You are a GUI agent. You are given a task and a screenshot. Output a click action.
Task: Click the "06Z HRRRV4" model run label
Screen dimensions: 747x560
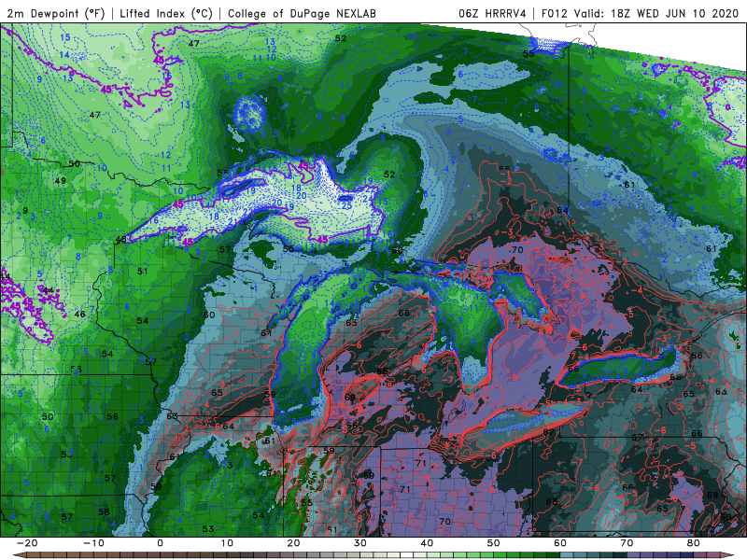492,13
